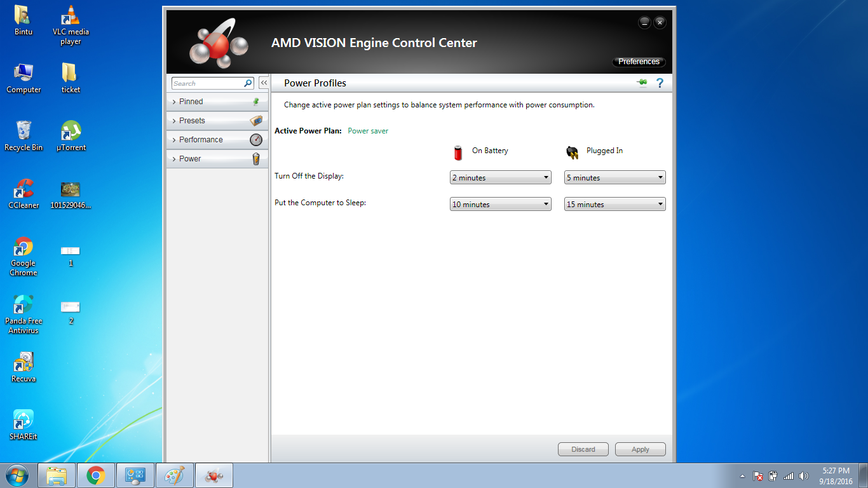Click the taskbar clock showing 5:27 PM
Image resolution: width=868 pixels, height=488 pixels.
pos(836,476)
